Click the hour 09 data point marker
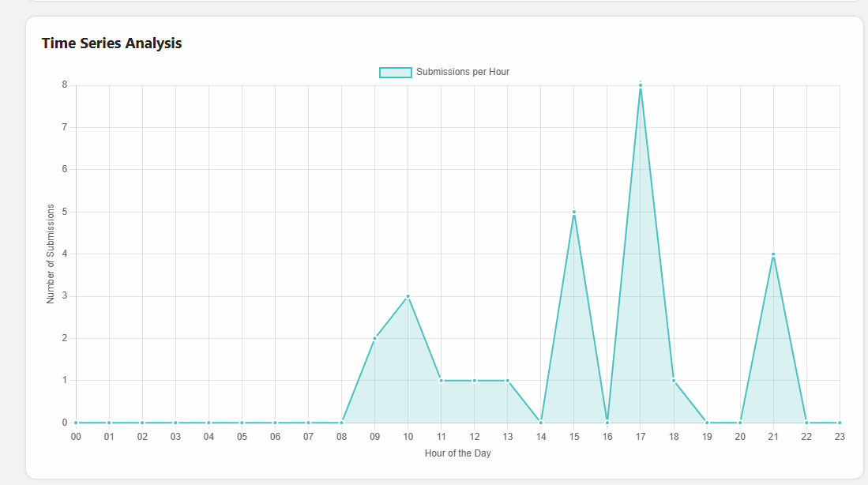This screenshot has width=868, height=485. coord(375,339)
